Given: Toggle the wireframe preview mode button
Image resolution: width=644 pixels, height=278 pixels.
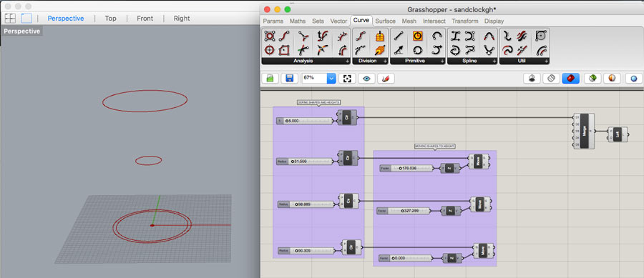Looking at the screenshot, I should coord(551,79).
